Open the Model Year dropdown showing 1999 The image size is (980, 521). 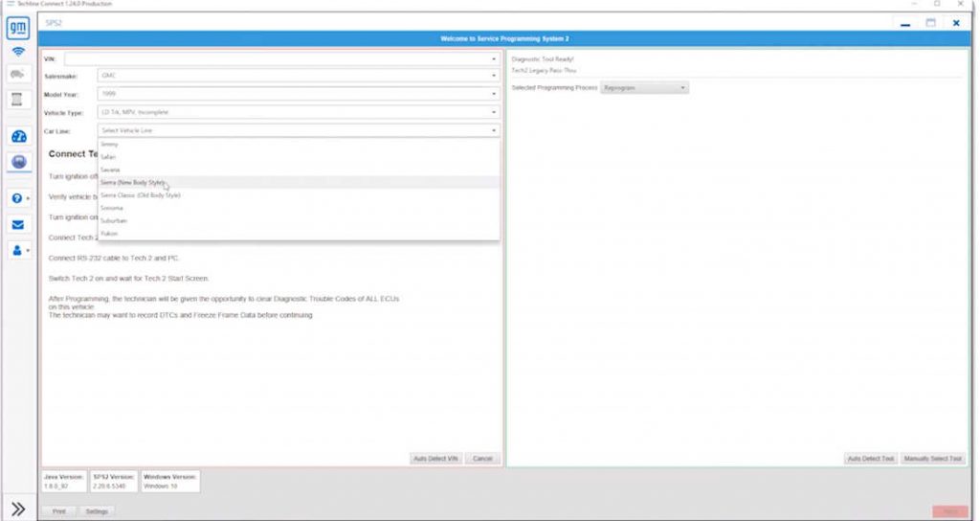coord(299,94)
